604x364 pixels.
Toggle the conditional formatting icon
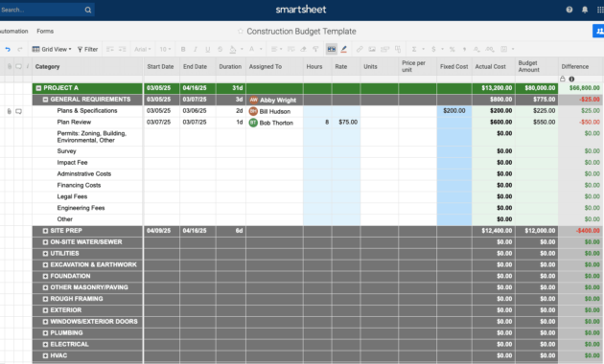pyautogui.click(x=332, y=49)
